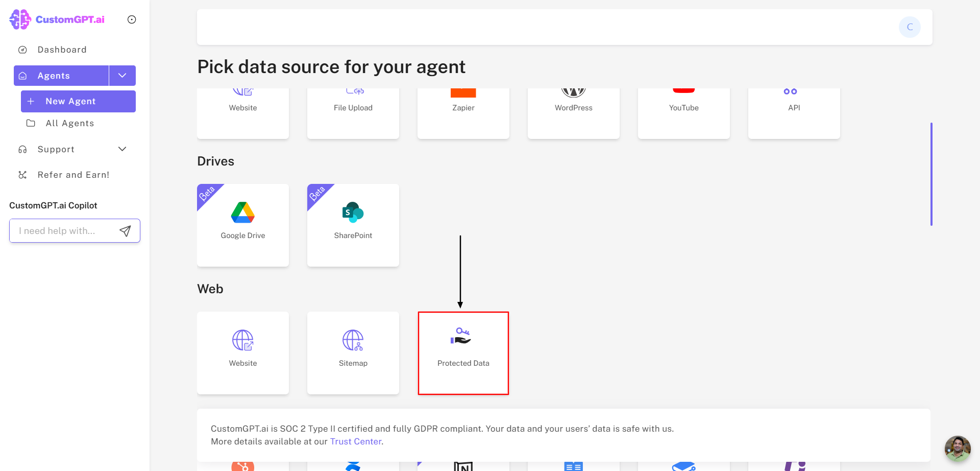
Task: Open the Support menu item
Action: (x=56, y=149)
